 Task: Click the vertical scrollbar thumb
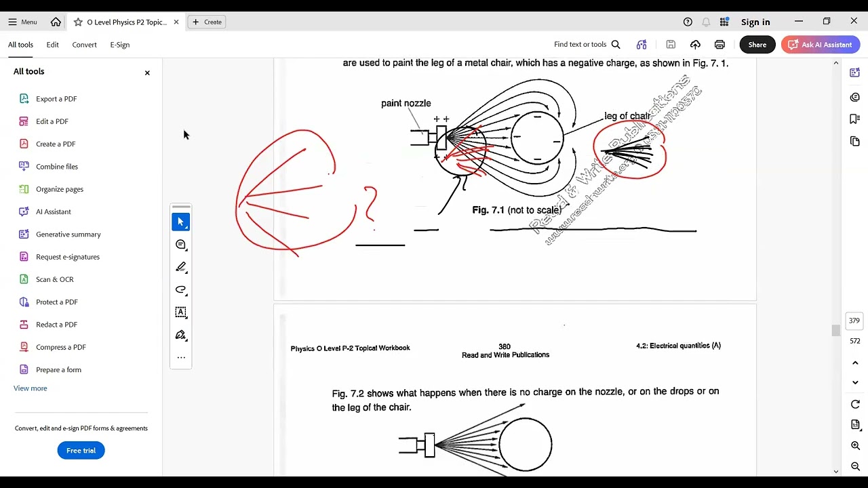click(x=835, y=330)
